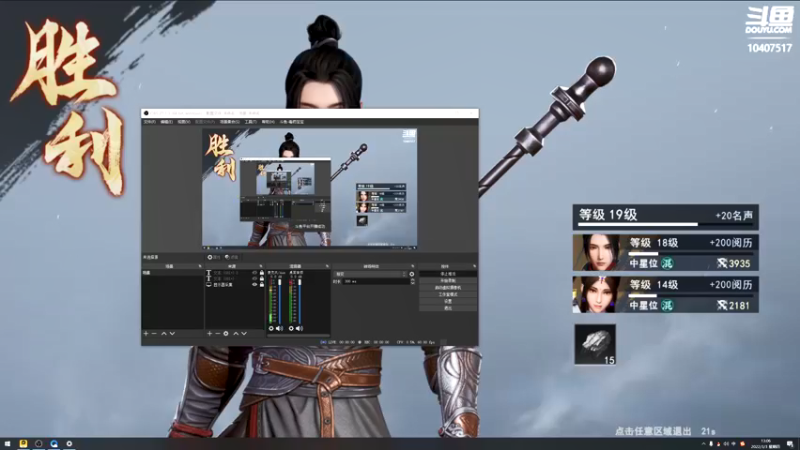
Task: Mute the first audio mixer channel speaker
Action: point(279,329)
